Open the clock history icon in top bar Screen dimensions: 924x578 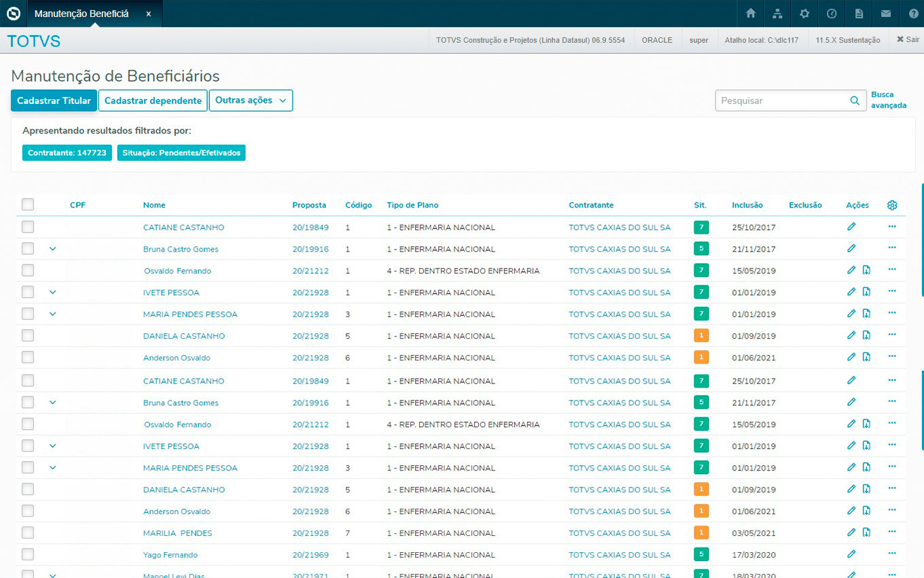[x=832, y=14]
